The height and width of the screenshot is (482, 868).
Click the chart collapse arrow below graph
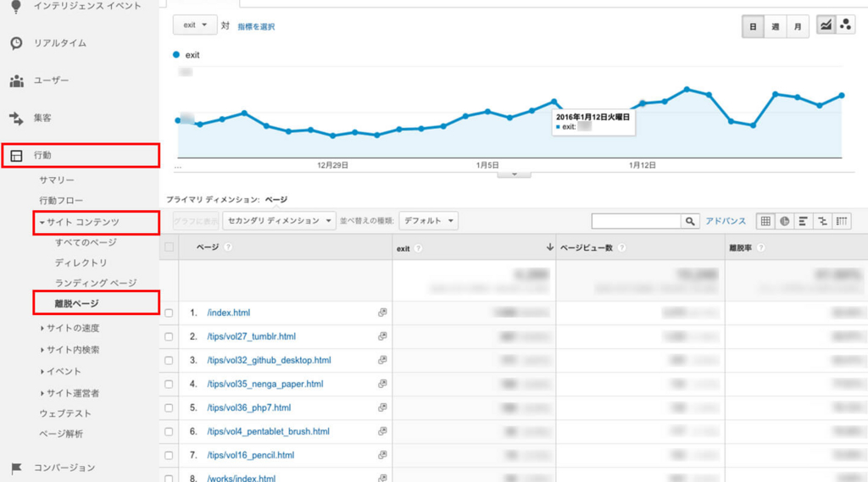click(515, 175)
